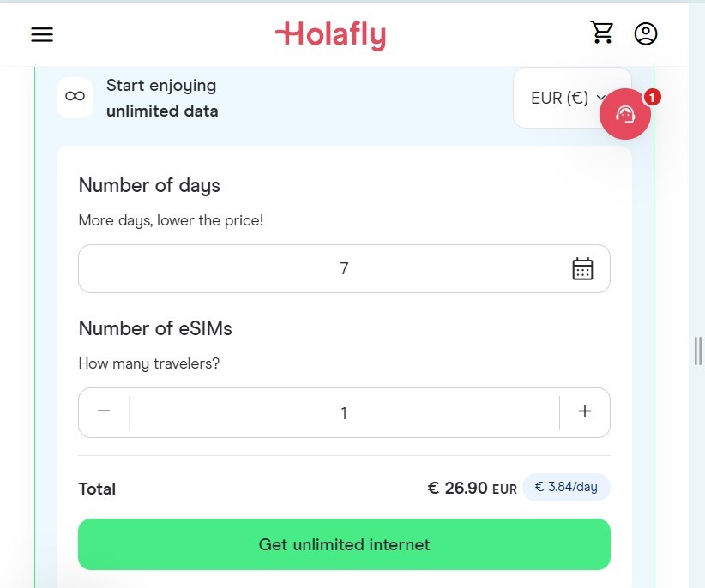Decrease eSIMs with the minus button
The image size is (705, 588).
[103, 411]
